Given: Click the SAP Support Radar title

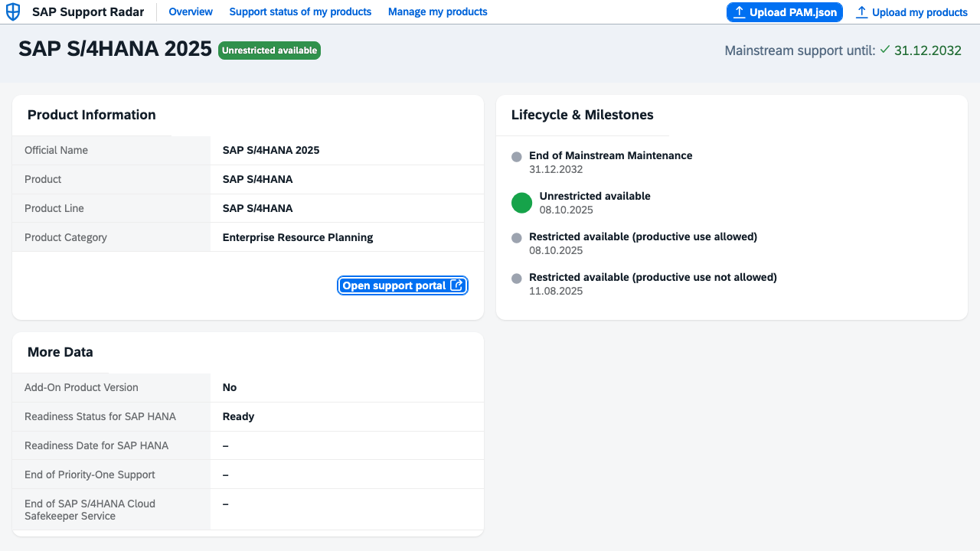Looking at the screenshot, I should (88, 12).
